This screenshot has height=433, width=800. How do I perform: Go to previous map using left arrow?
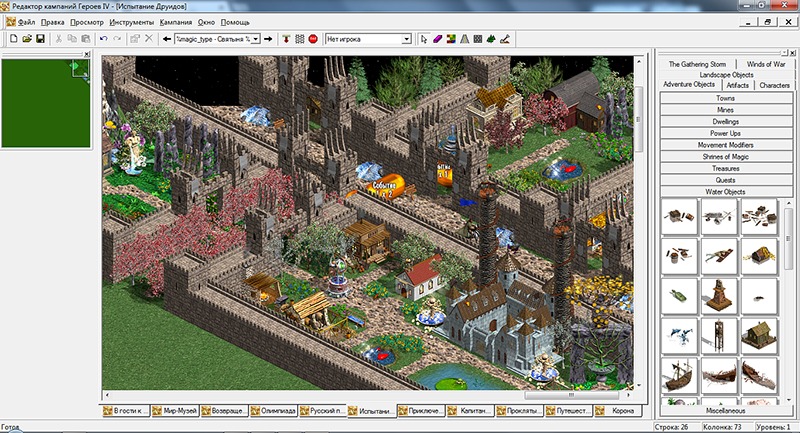point(167,39)
